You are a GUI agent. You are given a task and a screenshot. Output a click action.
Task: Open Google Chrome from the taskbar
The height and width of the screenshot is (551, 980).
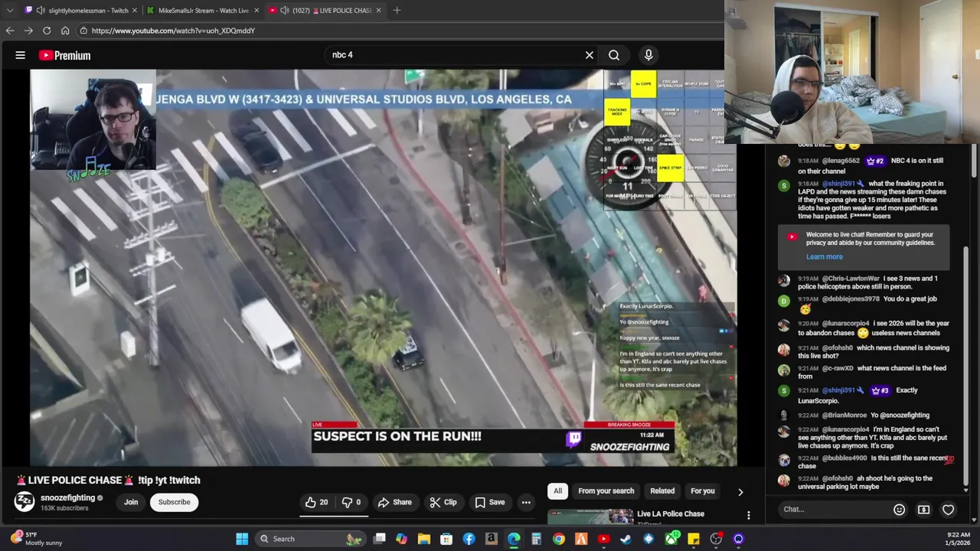(559, 539)
